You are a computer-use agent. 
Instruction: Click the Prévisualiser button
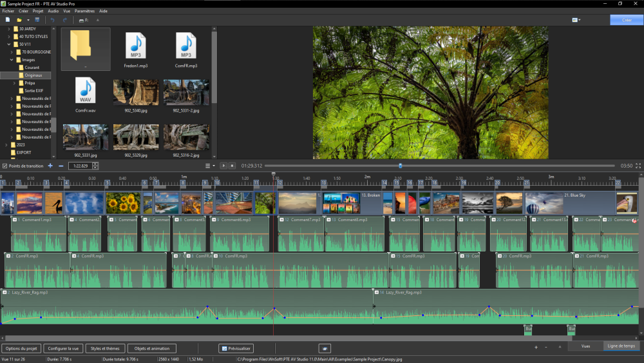pyautogui.click(x=236, y=348)
